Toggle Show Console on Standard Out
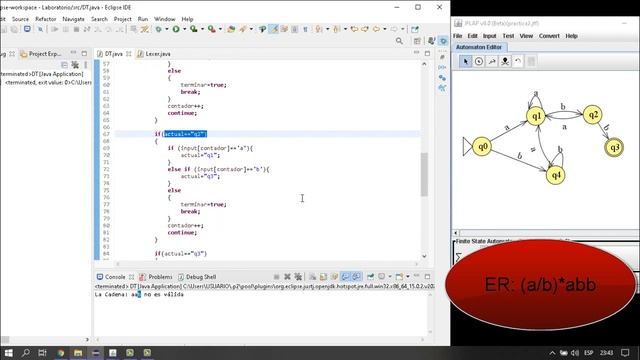Image resolution: width=640 pixels, height=360 pixels. (x=345, y=277)
